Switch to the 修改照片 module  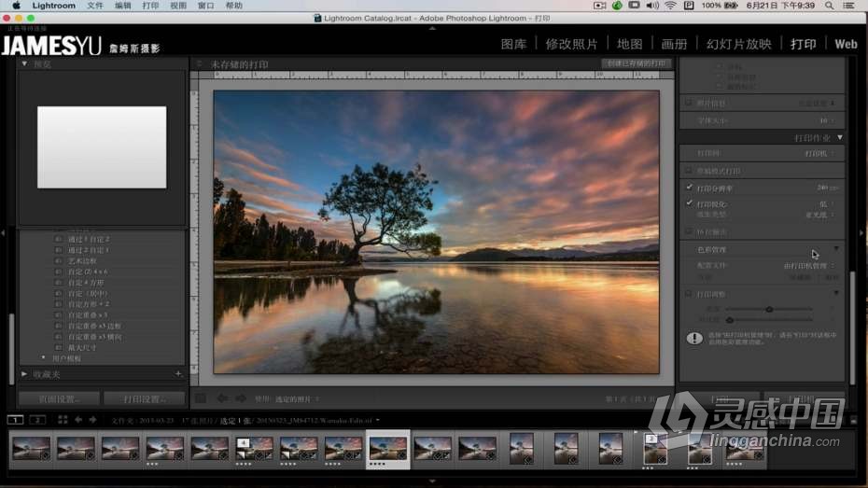coord(571,44)
